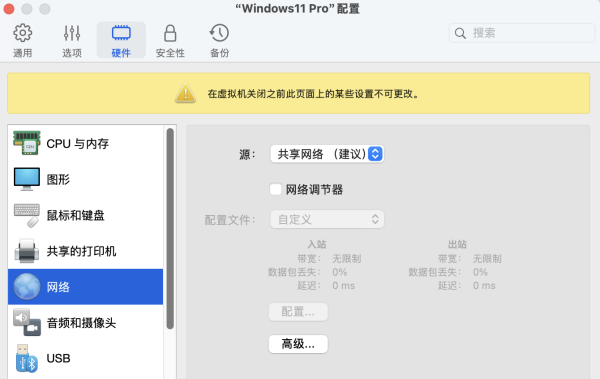The width and height of the screenshot is (600, 379).
Task: Click the 搜索 search field
Action: pyautogui.click(x=522, y=33)
